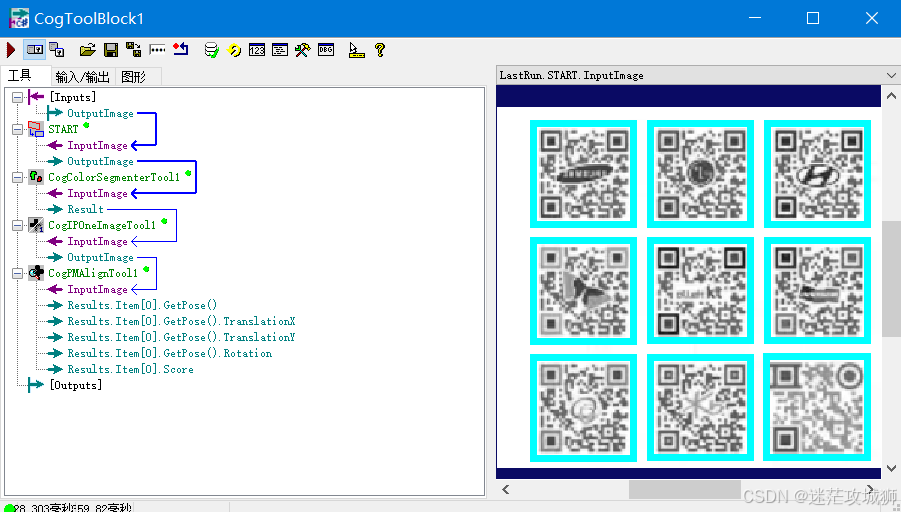
Task: Click the wrench and hammer tools icon
Action: click(x=302, y=50)
